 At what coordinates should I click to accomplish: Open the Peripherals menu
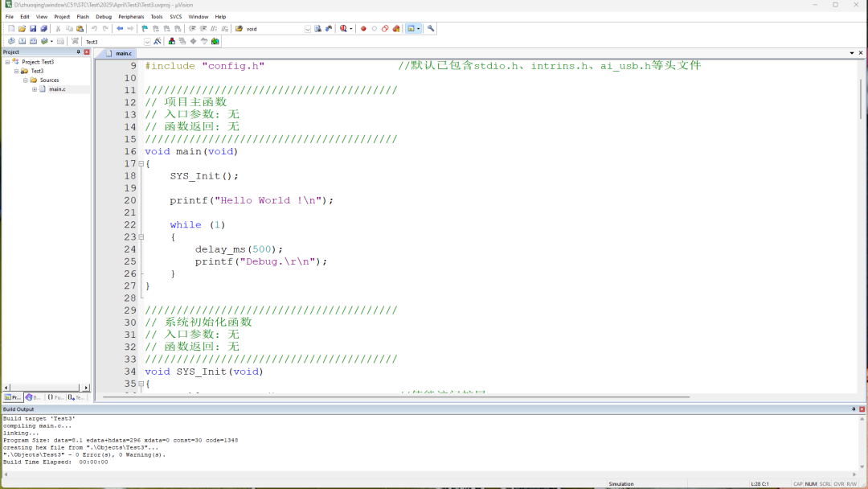pyautogui.click(x=131, y=17)
